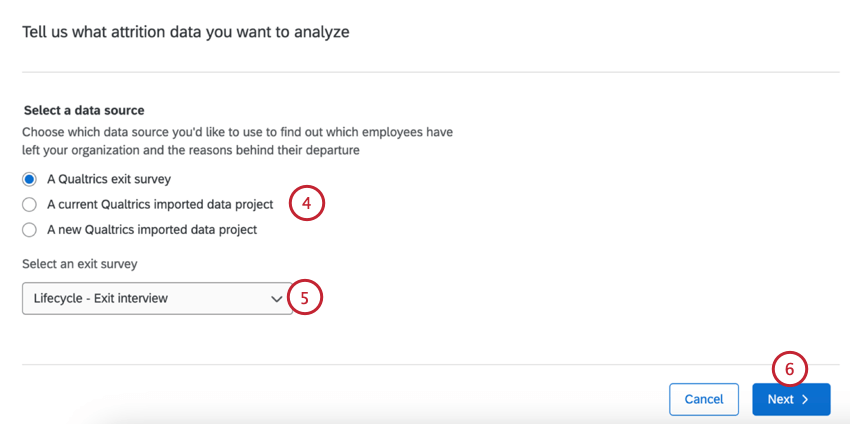Click the blue Next button
The height and width of the screenshot is (424, 850).
pos(790,399)
